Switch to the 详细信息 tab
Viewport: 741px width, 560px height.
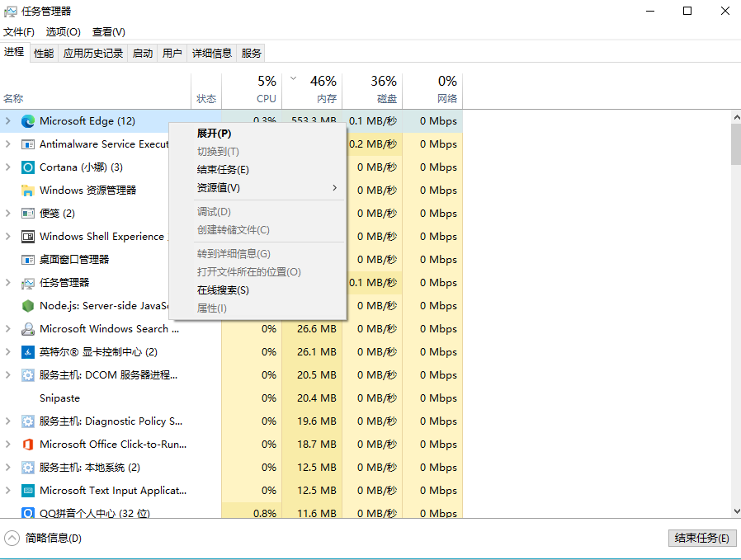click(x=212, y=54)
